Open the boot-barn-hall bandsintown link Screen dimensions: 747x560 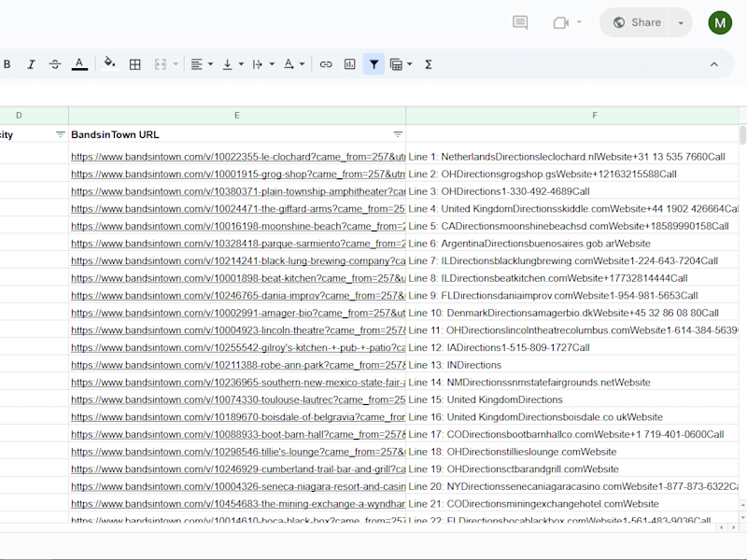point(238,434)
